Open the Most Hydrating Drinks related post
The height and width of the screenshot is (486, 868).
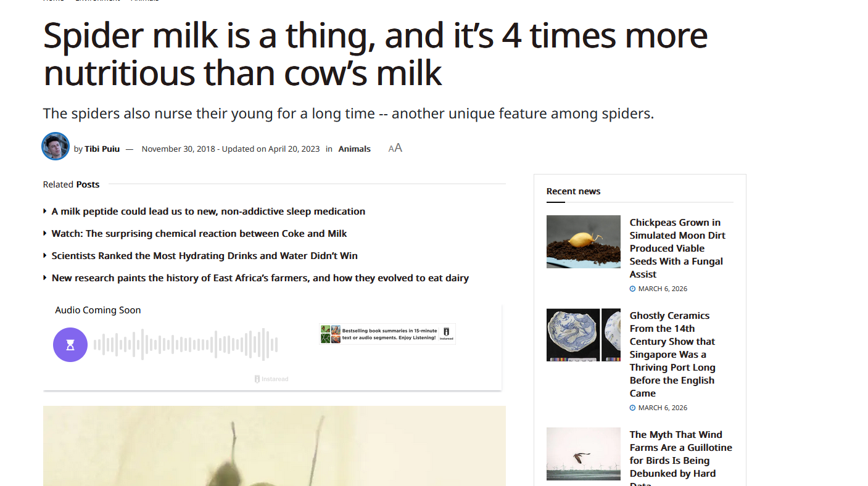pyautogui.click(x=204, y=255)
